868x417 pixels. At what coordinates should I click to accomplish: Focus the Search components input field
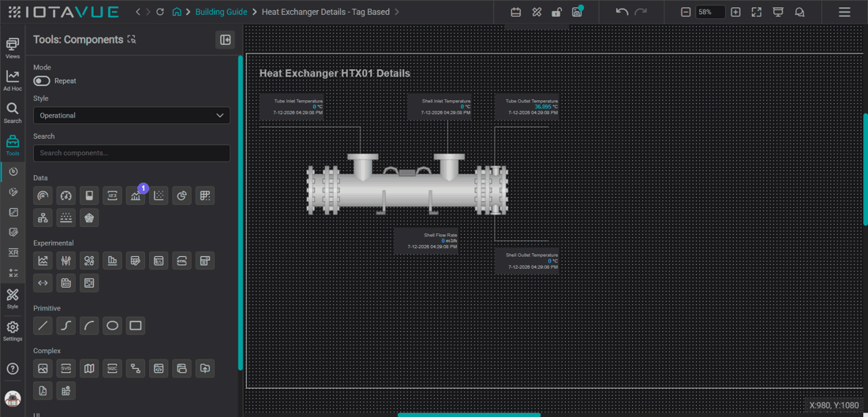pyautogui.click(x=132, y=153)
